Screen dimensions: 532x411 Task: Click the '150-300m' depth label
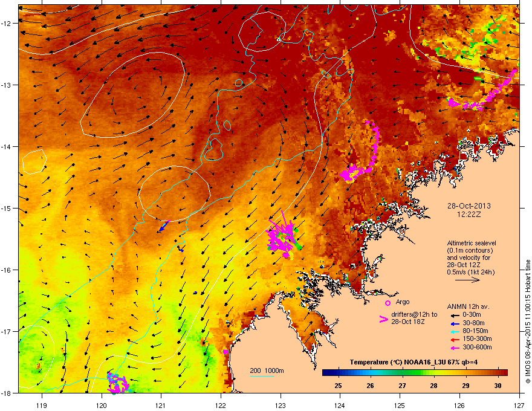[x=477, y=338]
